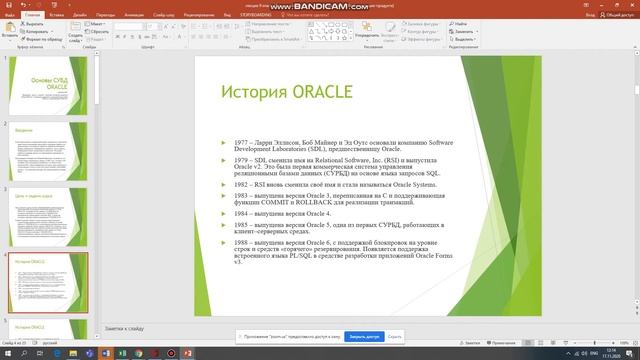
Task: Open the Выделить select dropdown
Action: coord(462,39)
